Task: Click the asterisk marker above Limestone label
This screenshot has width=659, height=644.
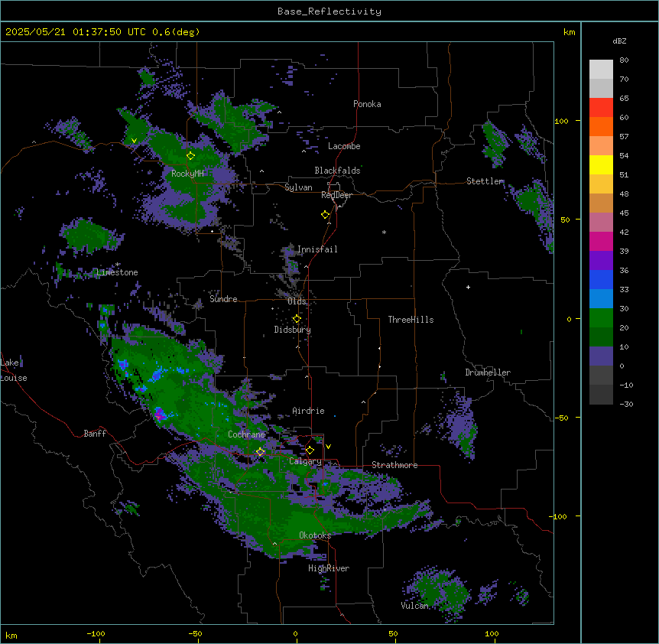Action: pos(118,265)
